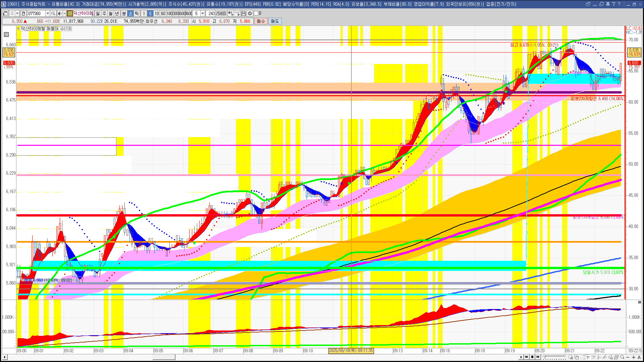Click the stock search magnifier icon
Screen dimensions: 644x362
(x=53, y=13)
